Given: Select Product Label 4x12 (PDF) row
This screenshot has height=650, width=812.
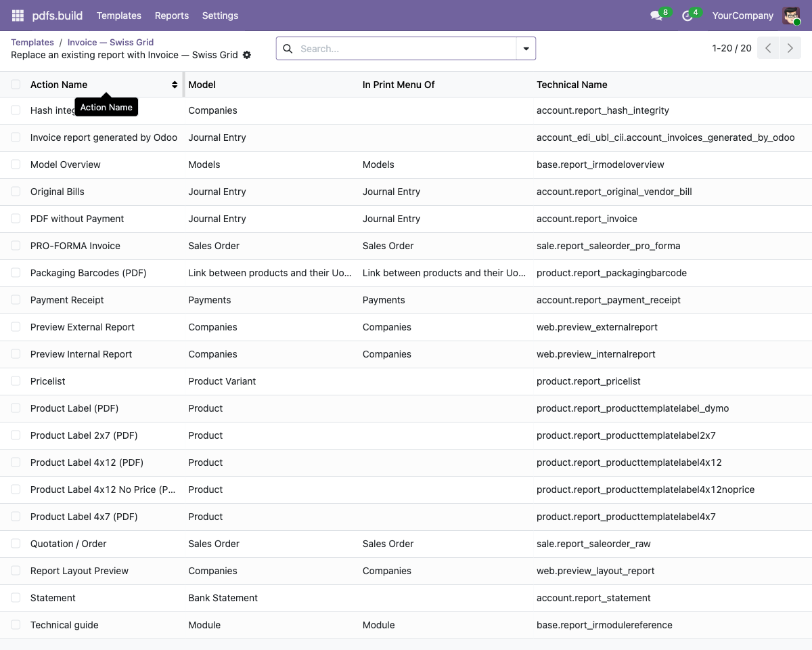Looking at the screenshot, I should [406, 462].
